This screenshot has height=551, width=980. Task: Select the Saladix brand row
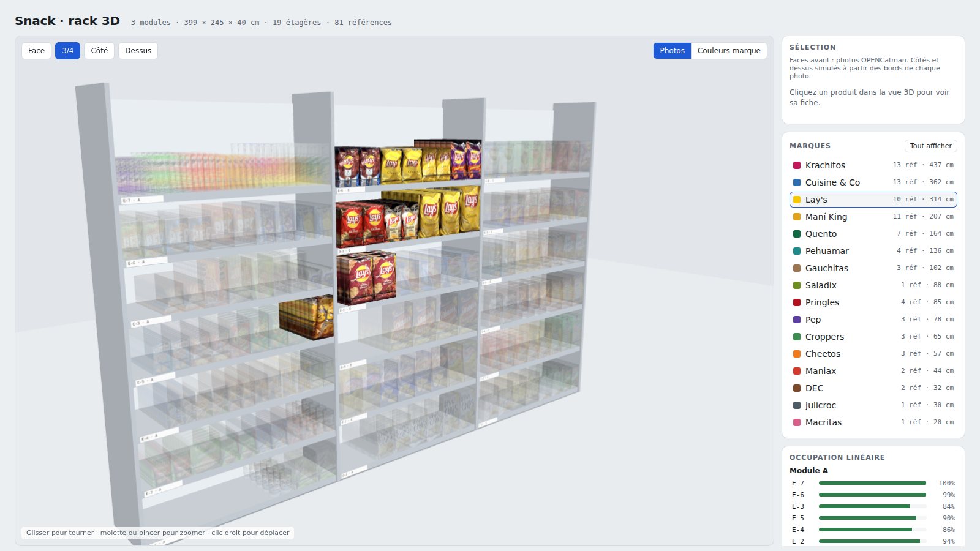tap(873, 285)
